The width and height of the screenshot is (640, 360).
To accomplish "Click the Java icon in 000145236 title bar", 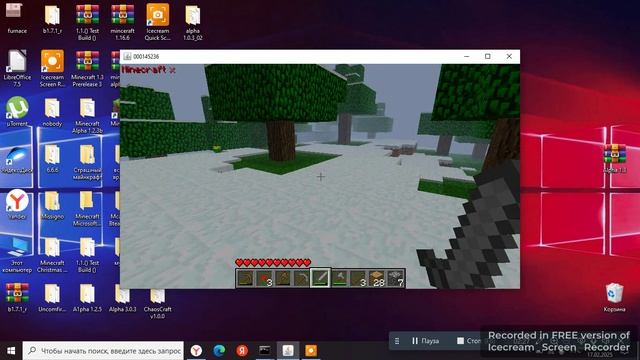I will point(127,56).
